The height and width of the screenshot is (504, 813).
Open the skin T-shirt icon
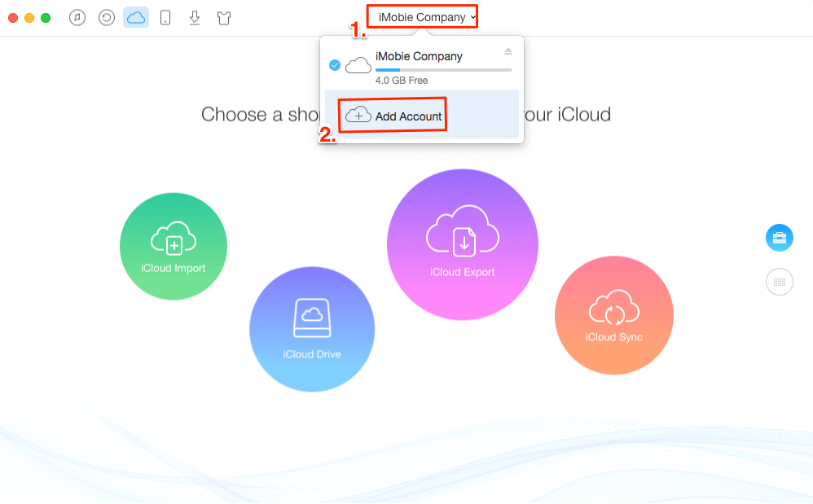pyautogui.click(x=224, y=18)
